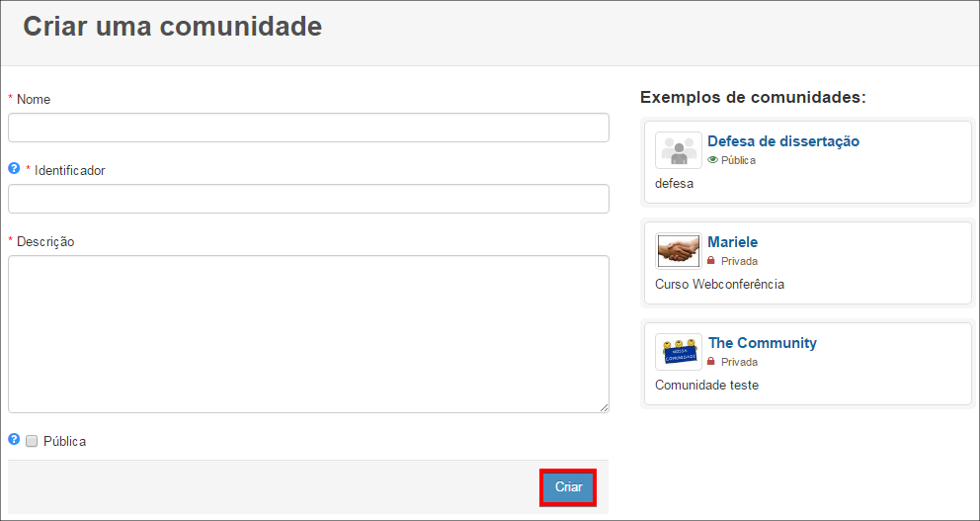Click the green eye icon under Defesa de dissertação
Screen dimensions: 980x521
point(713,160)
